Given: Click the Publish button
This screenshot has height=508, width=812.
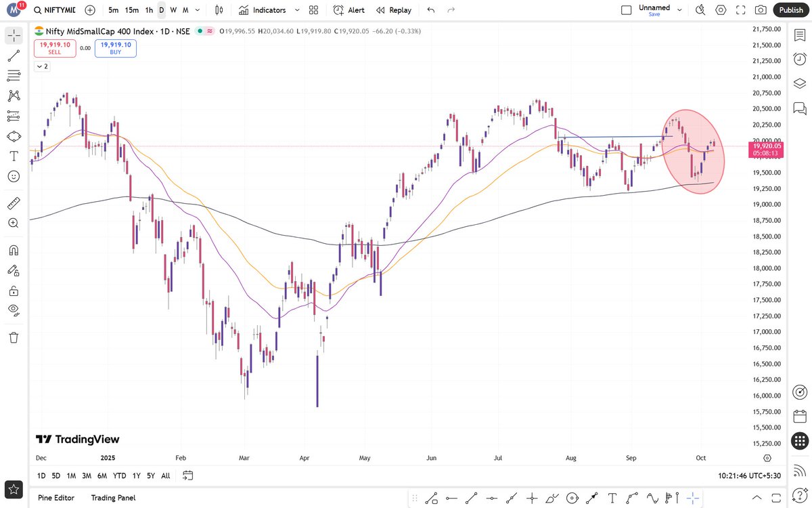Looking at the screenshot, I should tap(790, 10).
